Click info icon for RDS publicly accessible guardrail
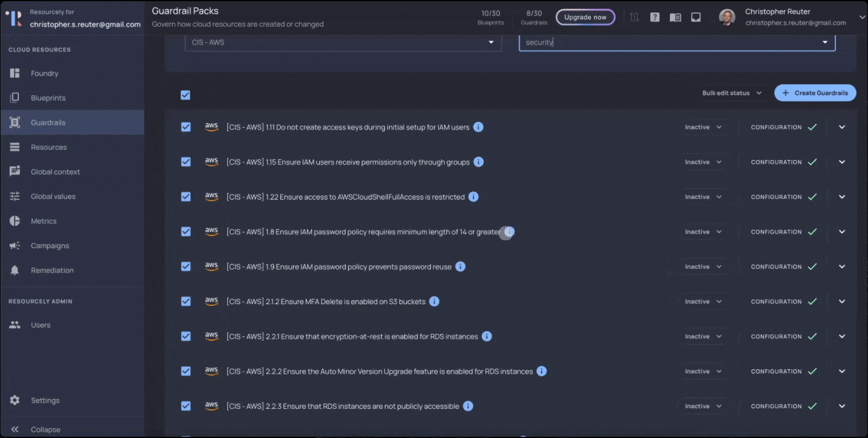868x438 pixels. point(468,406)
